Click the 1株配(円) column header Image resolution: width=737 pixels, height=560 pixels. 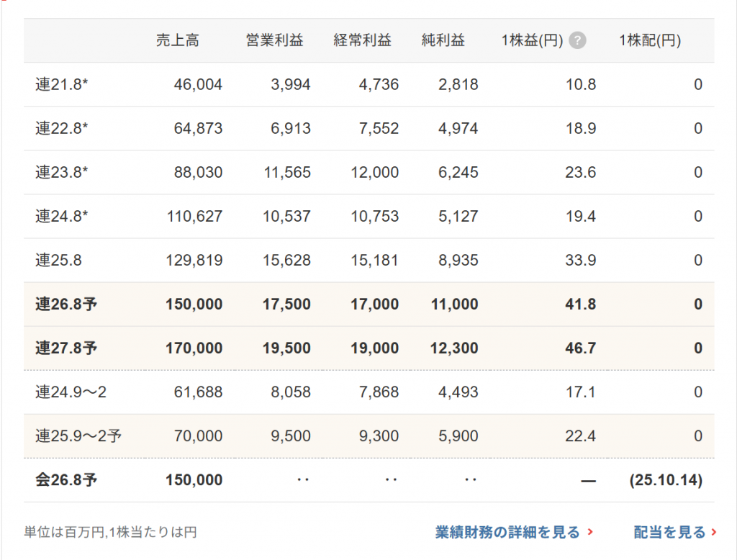point(649,41)
